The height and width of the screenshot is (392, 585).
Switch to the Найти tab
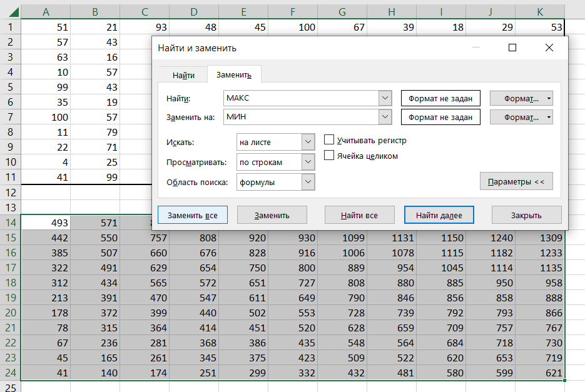tap(183, 75)
